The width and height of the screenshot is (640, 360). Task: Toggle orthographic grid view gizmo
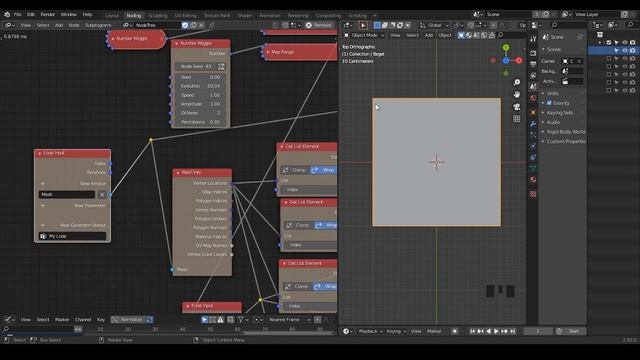pyautogui.click(x=517, y=119)
